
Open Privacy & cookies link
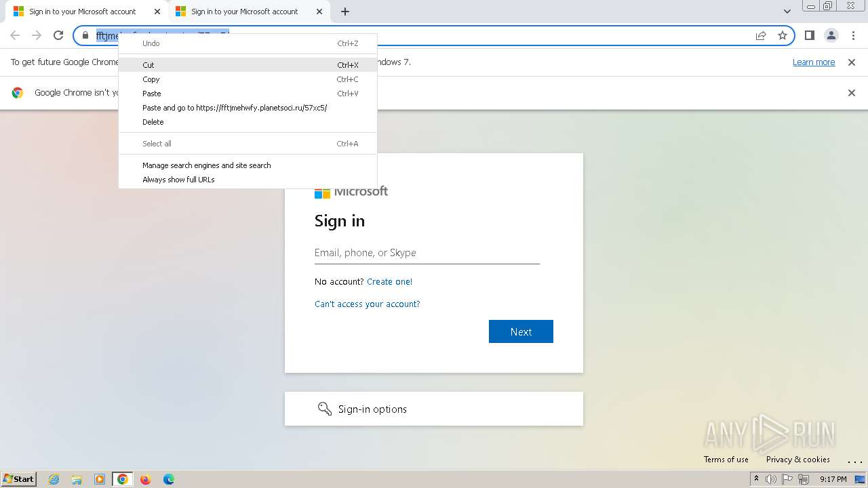tap(798, 459)
